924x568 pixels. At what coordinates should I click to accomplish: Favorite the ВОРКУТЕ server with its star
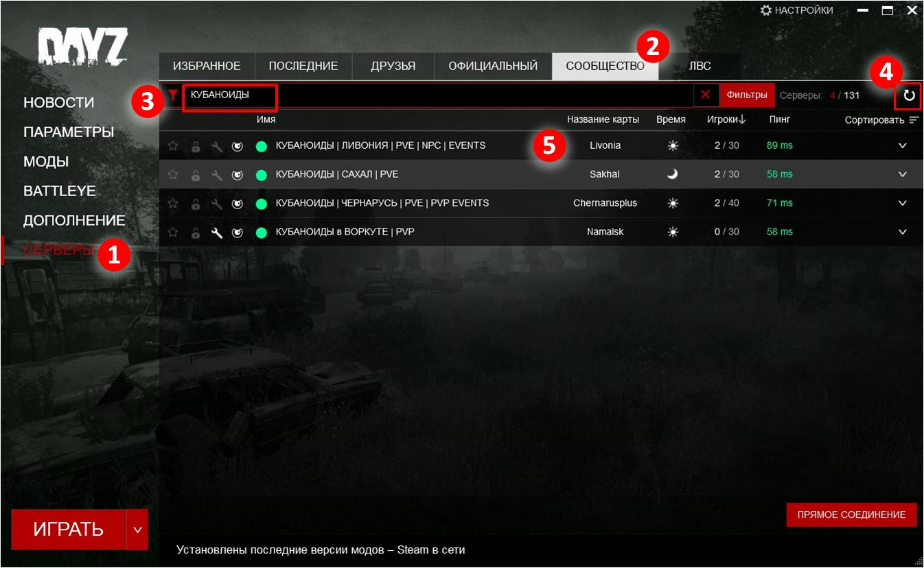(x=173, y=232)
